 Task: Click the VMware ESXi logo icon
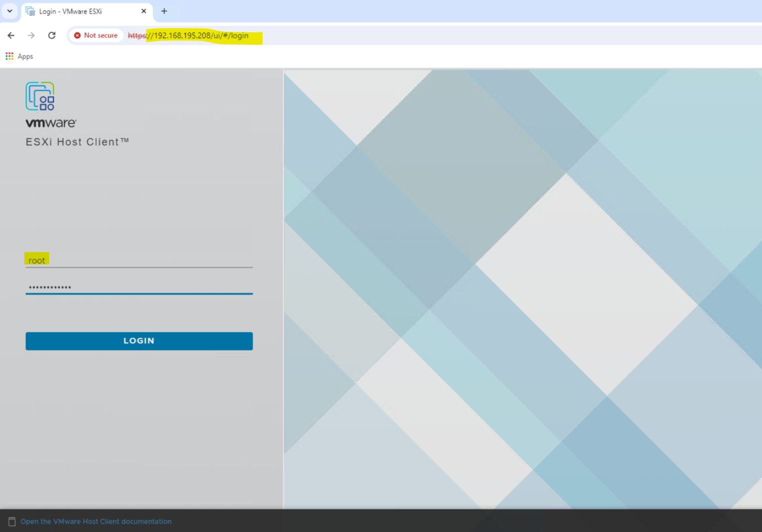click(40, 96)
